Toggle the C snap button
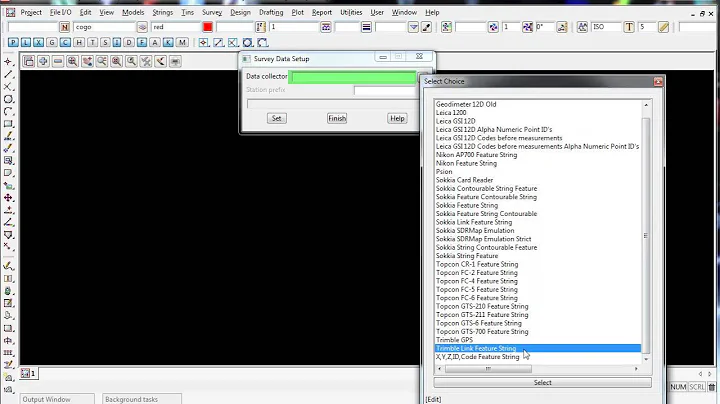 point(65,43)
